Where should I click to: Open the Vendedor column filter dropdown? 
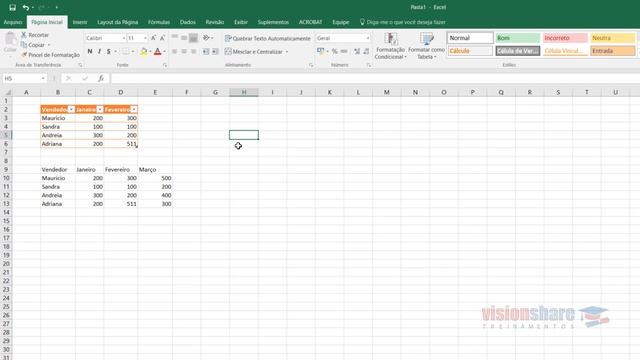click(71, 109)
